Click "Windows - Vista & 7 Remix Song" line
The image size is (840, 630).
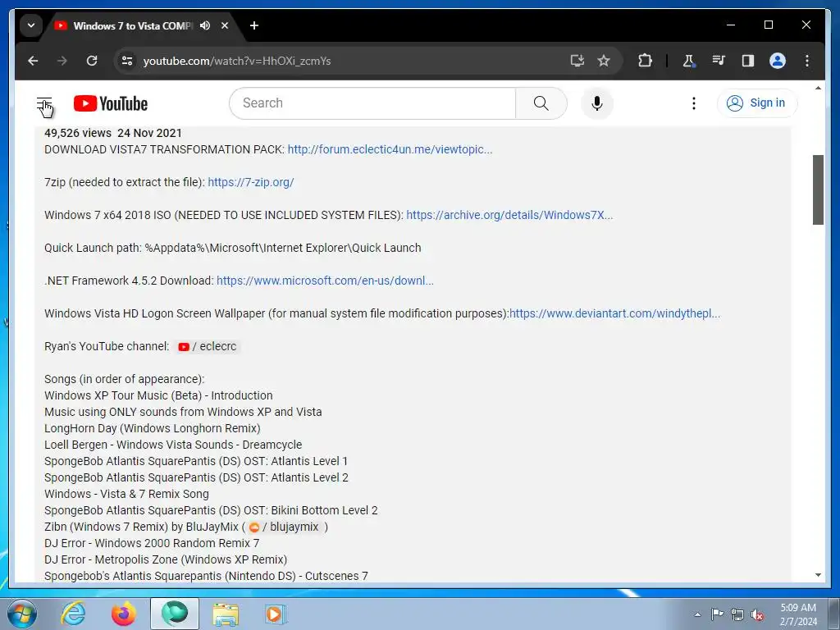[x=126, y=494]
